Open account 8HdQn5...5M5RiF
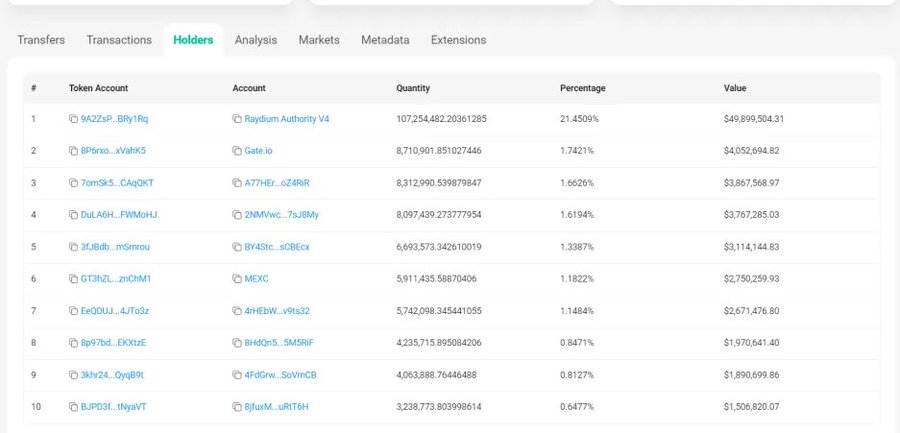The height and width of the screenshot is (433, 900). pos(279,343)
